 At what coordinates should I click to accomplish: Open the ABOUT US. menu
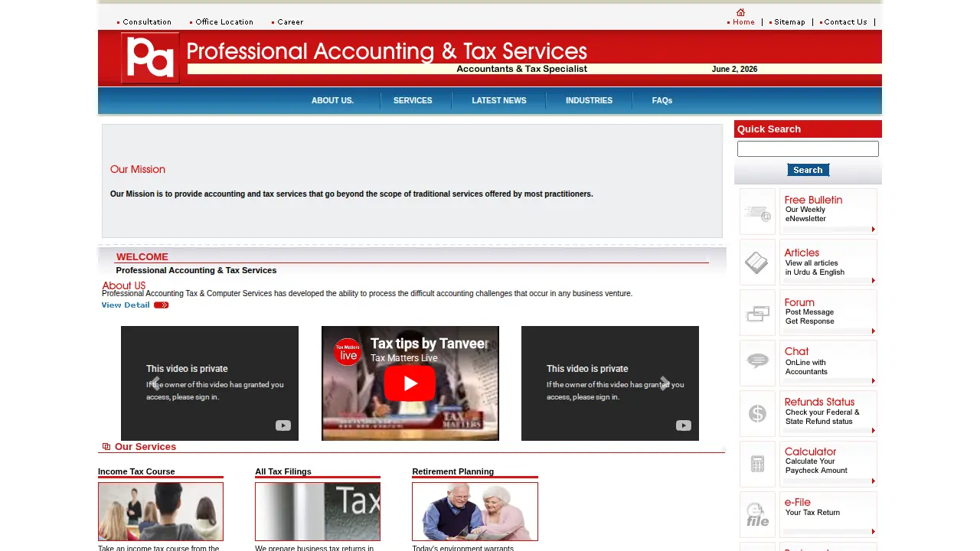pos(332,100)
